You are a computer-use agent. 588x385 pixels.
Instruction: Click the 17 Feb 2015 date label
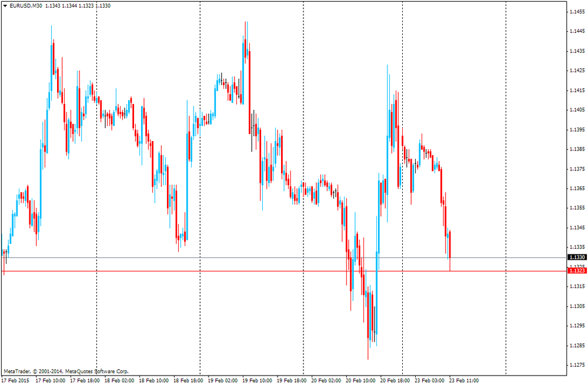[x=15, y=380]
